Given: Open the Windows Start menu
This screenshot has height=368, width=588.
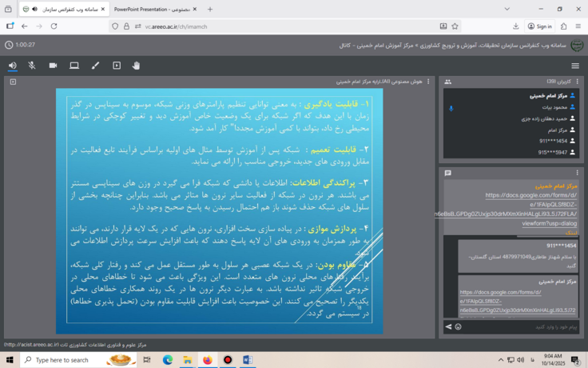Looking at the screenshot, I should [10, 360].
